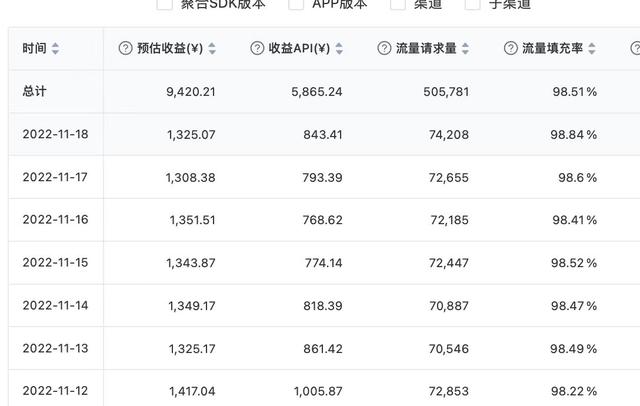This screenshot has width=640, height=406.
Task: Click the 时间 column header text
Action: [34, 48]
